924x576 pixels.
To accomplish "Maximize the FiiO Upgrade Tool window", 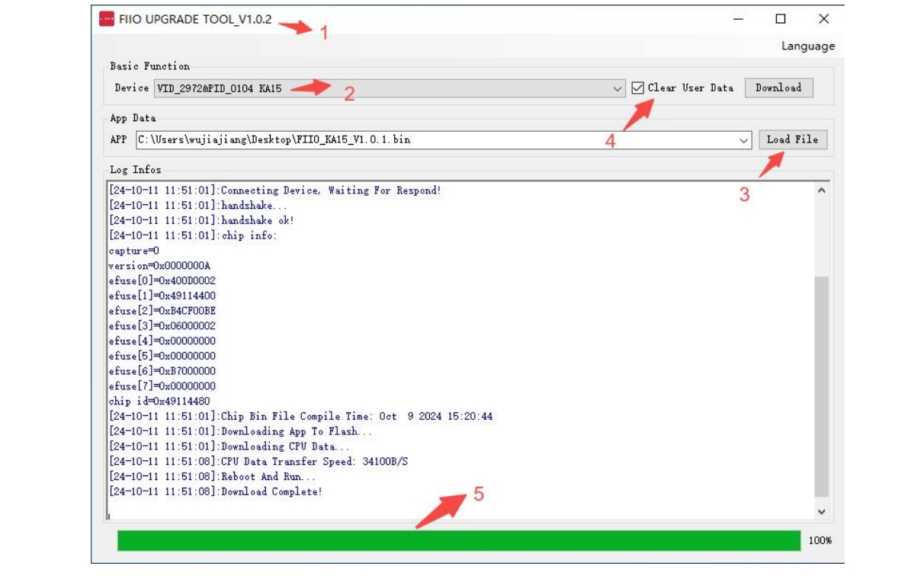I will tap(781, 19).
